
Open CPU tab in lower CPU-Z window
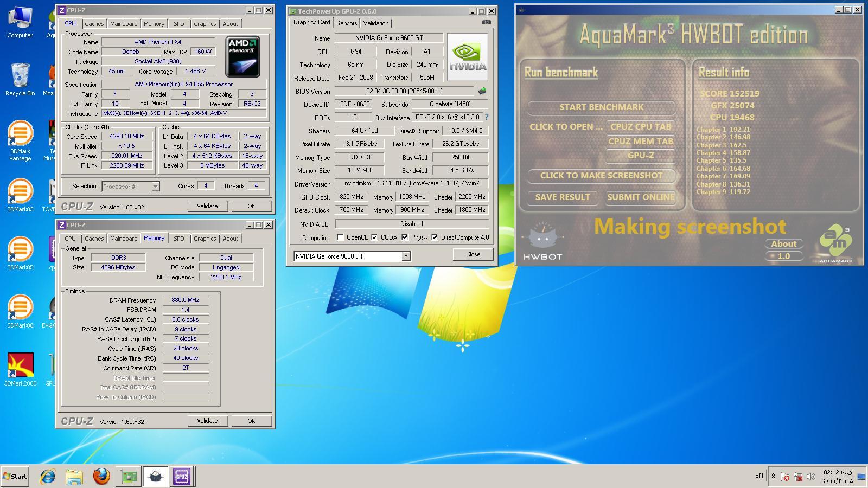pyautogui.click(x=70, y=239)
